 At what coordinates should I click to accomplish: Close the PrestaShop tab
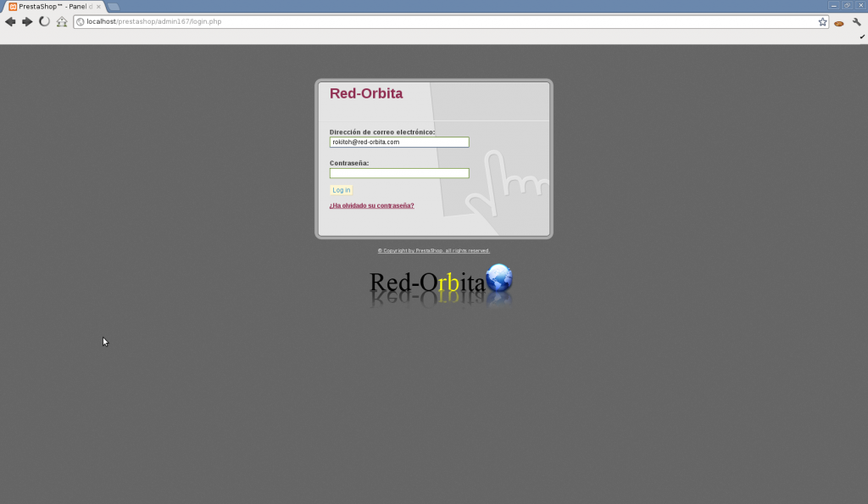point(98,7)
